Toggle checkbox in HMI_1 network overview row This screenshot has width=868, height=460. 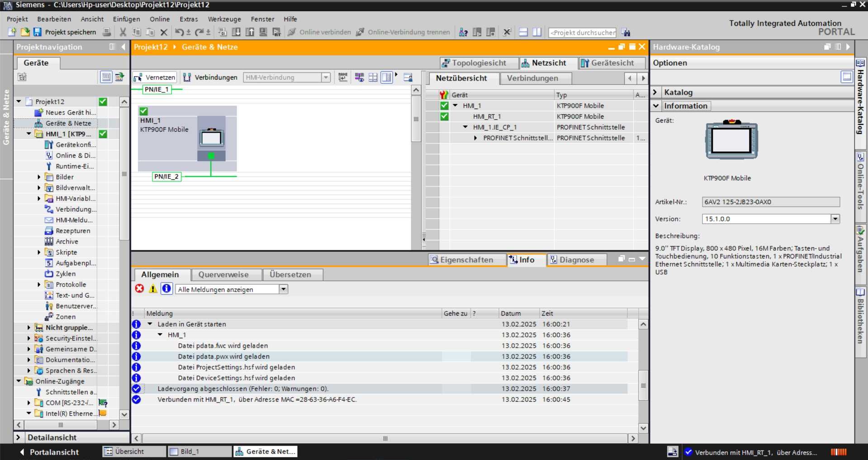[x=444, y=105]
